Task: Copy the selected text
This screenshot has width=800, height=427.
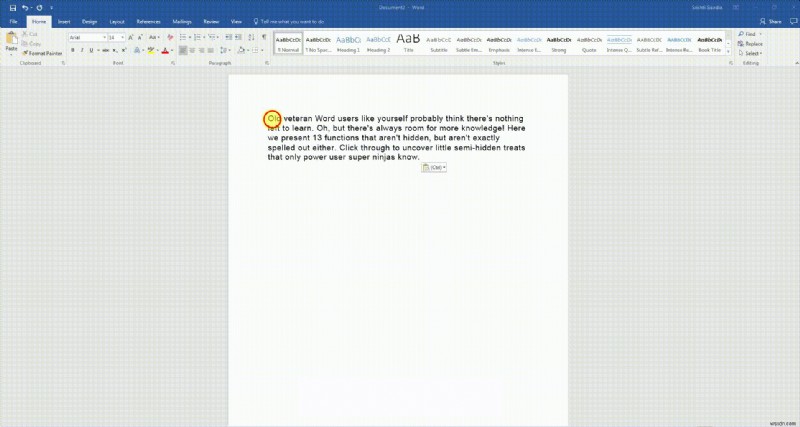Action: [31, 44]
